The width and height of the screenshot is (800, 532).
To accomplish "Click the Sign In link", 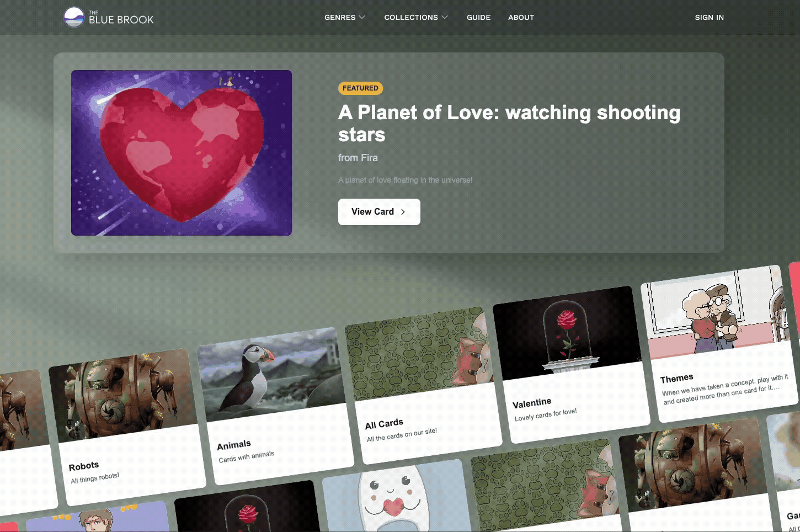I will [709, 18].
